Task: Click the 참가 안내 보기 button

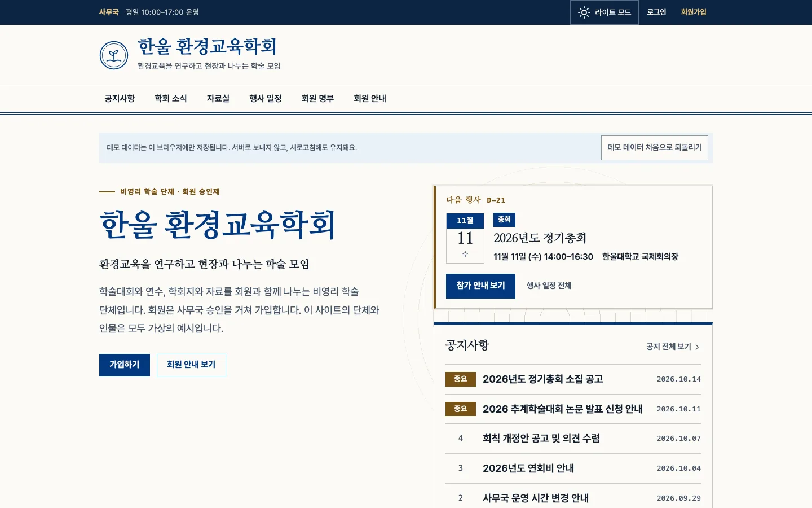Action: [x=480, y=286]
